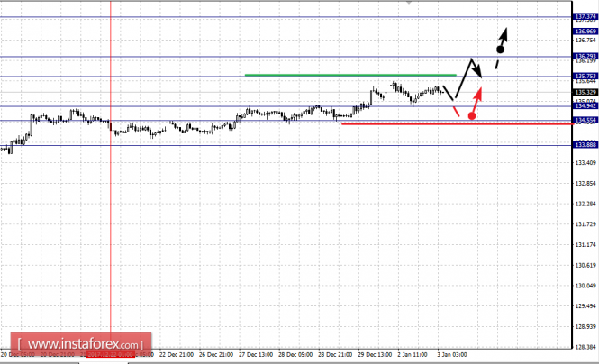The width and height of the screenshot is (599, 364).
Task: Select the red vertical date line
Action: [x=111, y=168]
